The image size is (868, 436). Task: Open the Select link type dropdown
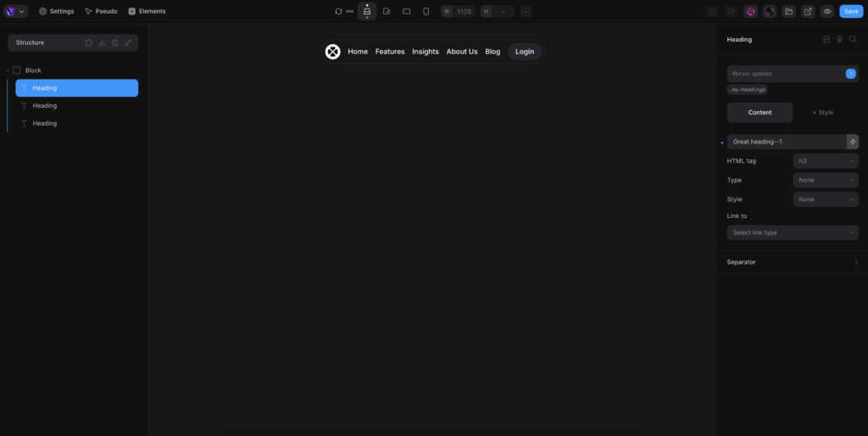click(793, 232)
